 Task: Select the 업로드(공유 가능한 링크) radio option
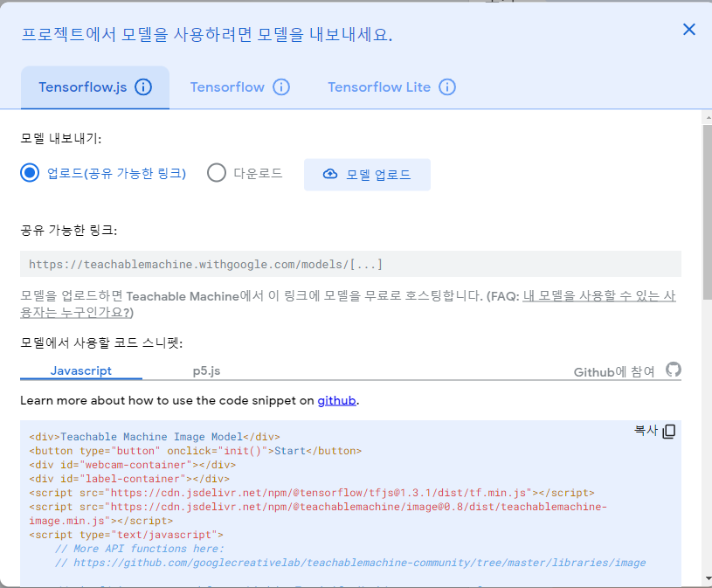(x=30, y=173)
